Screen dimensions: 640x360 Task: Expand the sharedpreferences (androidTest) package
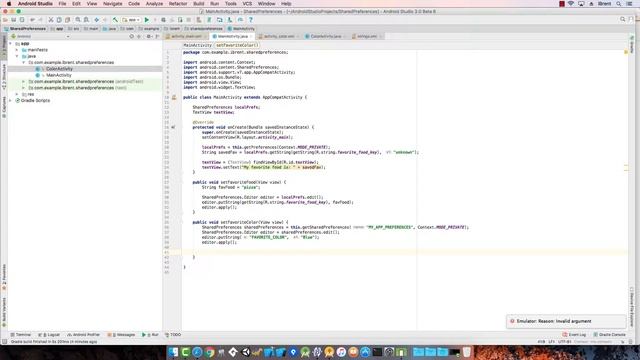[24, 82]
